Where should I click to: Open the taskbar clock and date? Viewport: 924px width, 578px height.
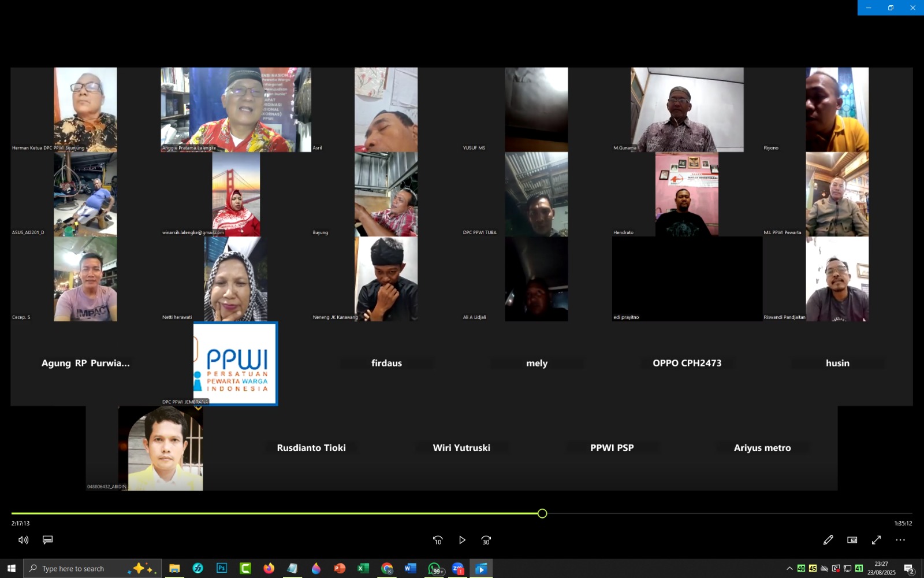coord(881,569)
